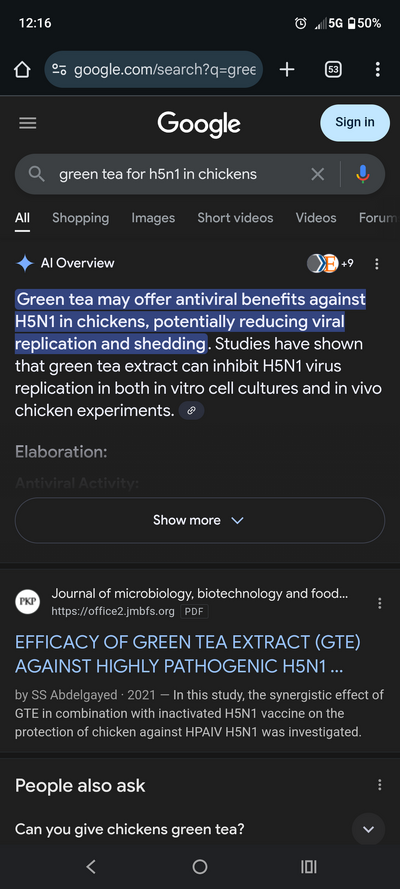
Task: Clear the search query with X icon
Action: 318,174
